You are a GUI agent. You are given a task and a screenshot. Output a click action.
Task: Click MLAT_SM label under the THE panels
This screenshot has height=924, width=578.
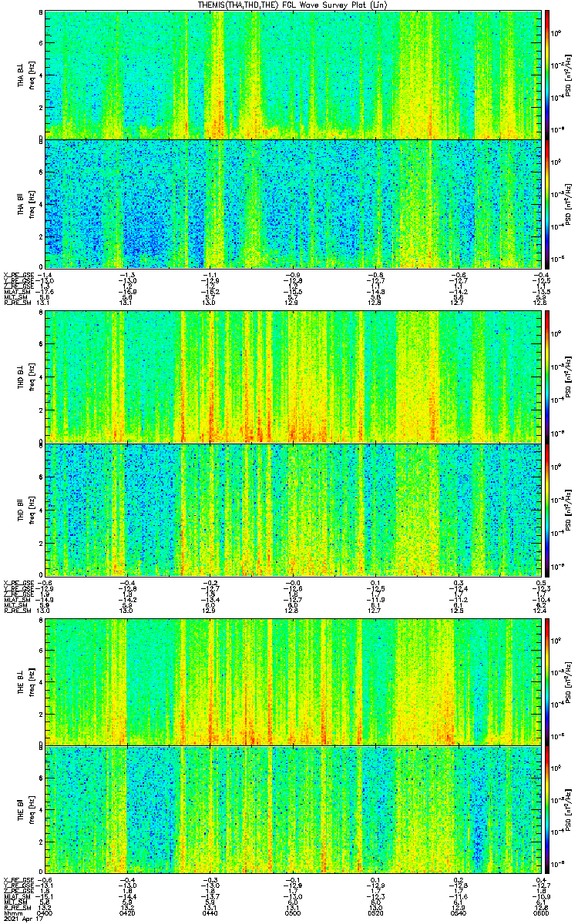pyautogui.click(x=17, y=896)
